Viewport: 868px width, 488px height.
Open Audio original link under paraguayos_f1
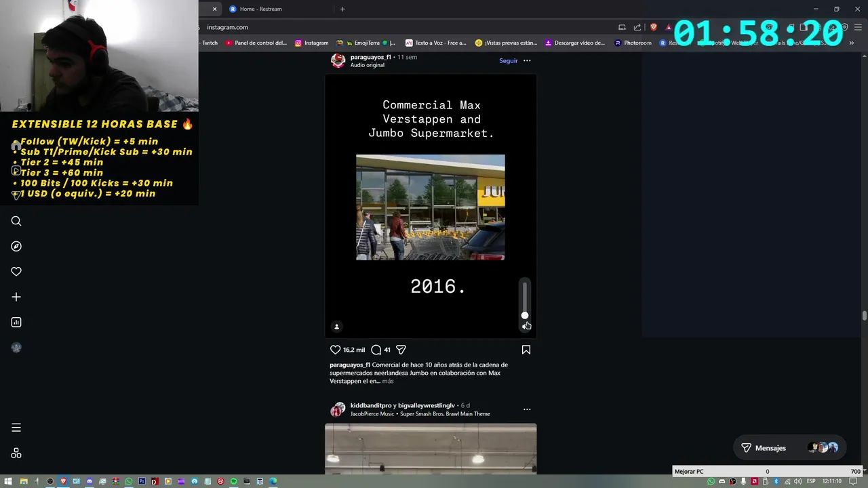(x=368, y=65)
